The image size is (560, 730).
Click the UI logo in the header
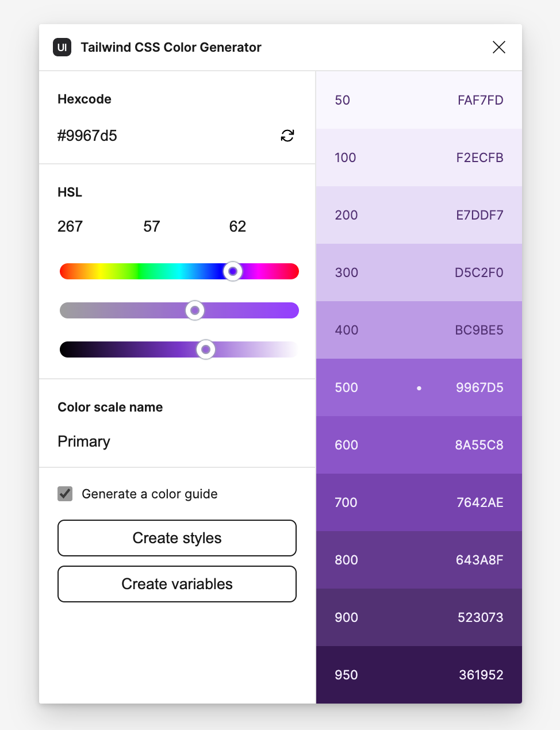[x=62, y=47]
